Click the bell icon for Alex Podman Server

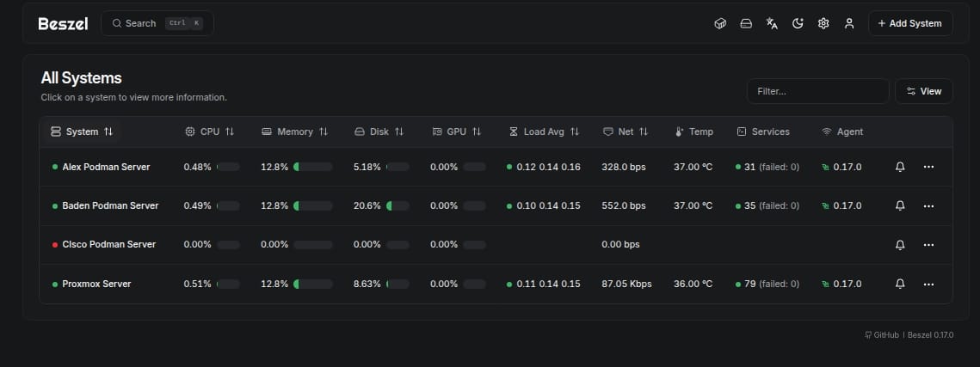pos(900,167)
